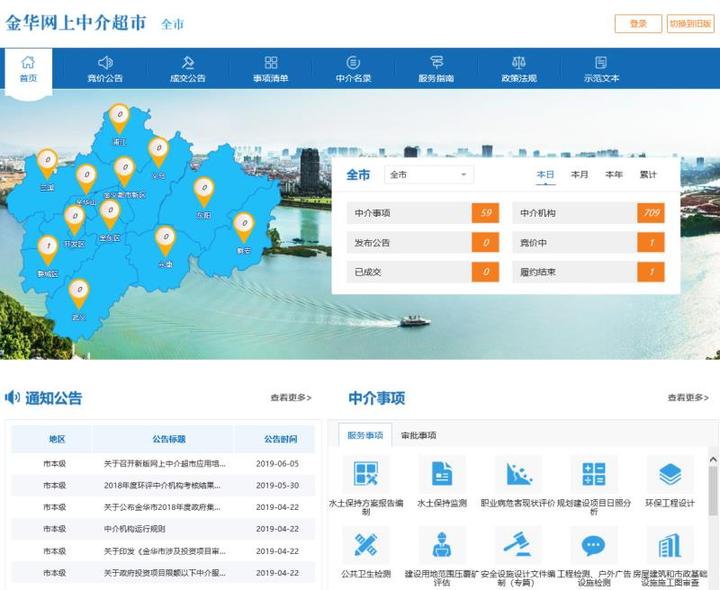The height and width of the screenshot is (590, 720).
Task: Select the 累计 statistics tab
Action: [648, 175]
